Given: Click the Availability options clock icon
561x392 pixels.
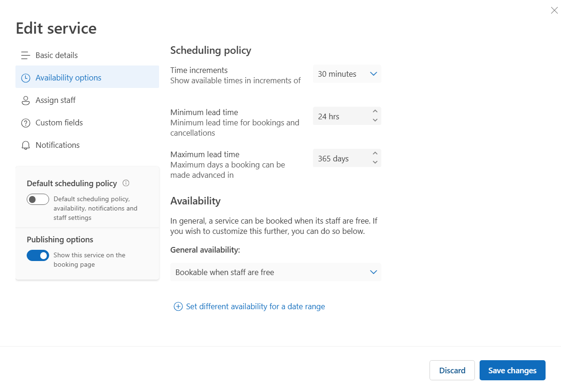Looking at the screenshot, I should tap(26, 78).
